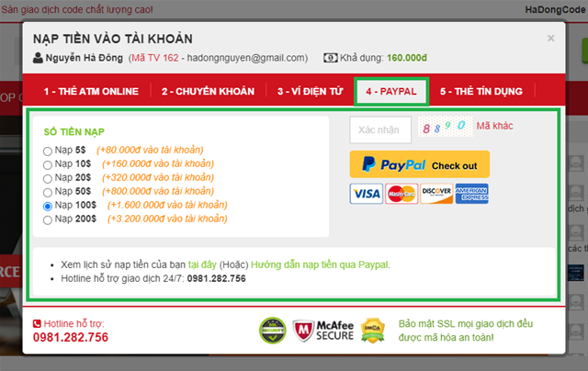Click the McAfee Secure badge
This screenshot has height=371, width=588.
pyautogui.click(x=322, y=331)
